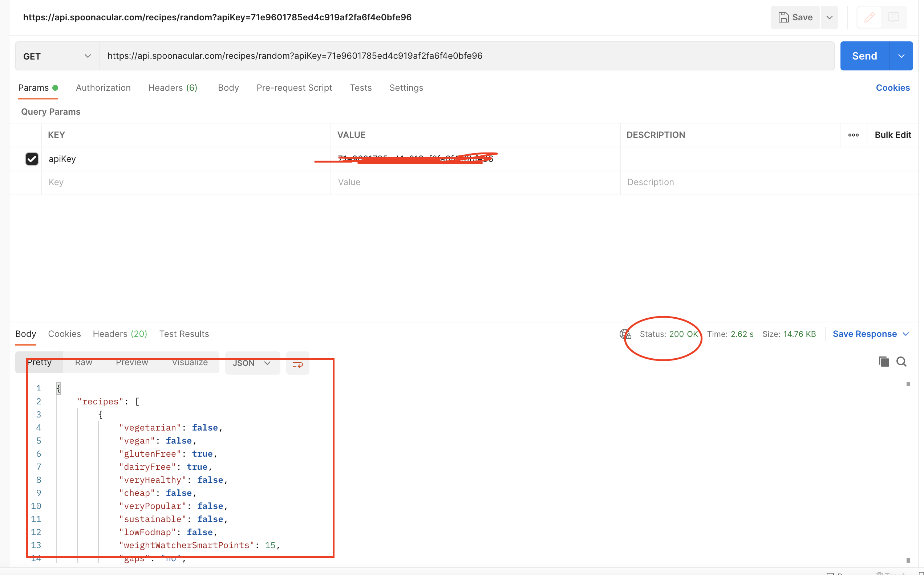This screenshot has height=575, width=924.
Task: Open the Test Results tab
Action: [x=184, y=334]
